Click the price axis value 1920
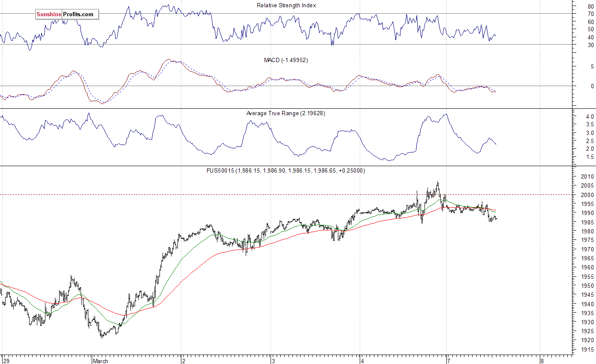596x364 pixels. coord(588,340)
